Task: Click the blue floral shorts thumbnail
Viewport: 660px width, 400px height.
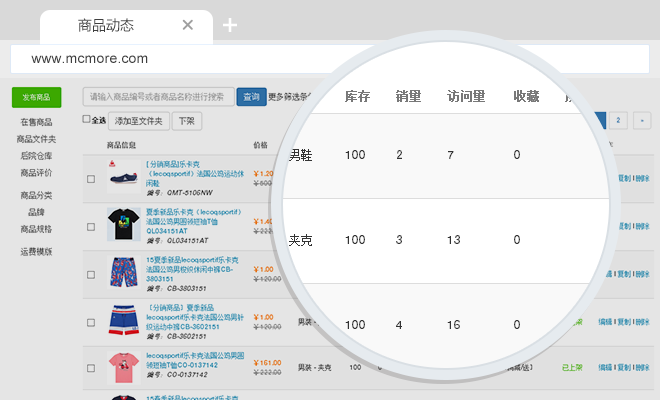Action: [x=123, y=272]
